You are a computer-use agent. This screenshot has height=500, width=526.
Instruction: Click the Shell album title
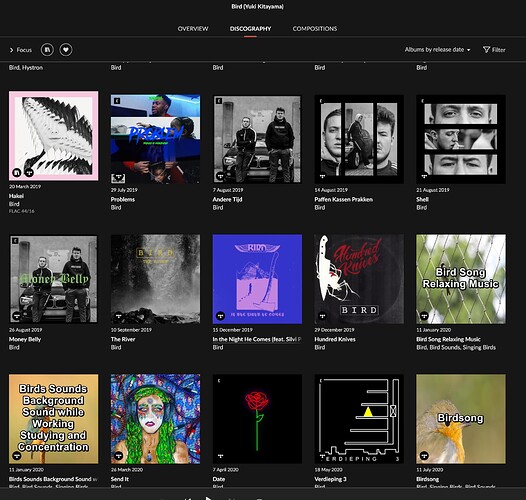click(x=422, y=199)
